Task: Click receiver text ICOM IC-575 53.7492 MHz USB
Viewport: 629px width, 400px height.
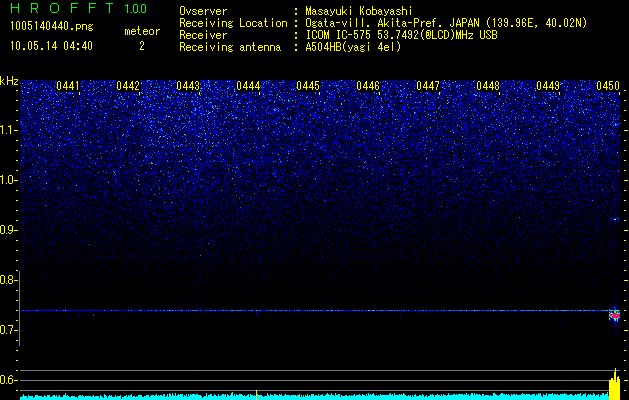Action: tap(402, 35)
